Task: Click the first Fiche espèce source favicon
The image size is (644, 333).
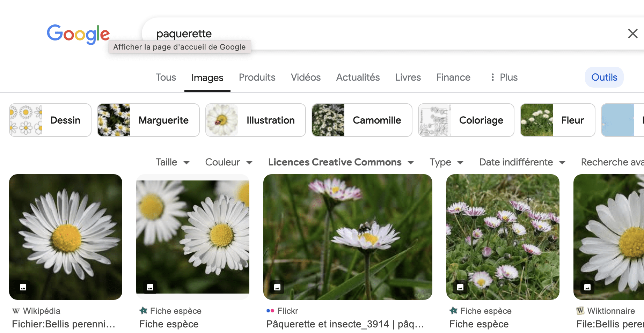Action: 143,311
